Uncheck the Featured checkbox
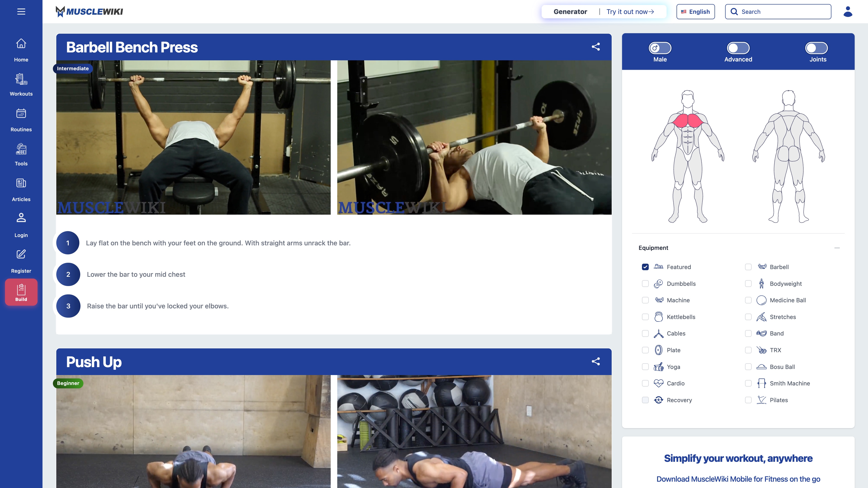The width and height of the screenshot is (868, 488). tap(645, 267)
